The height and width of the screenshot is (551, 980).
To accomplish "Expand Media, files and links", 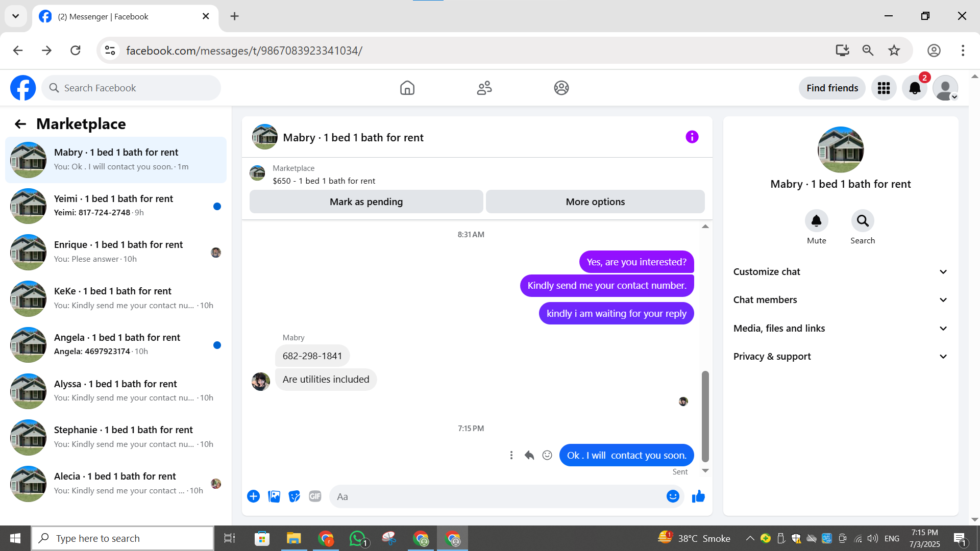I will [840, 329].
